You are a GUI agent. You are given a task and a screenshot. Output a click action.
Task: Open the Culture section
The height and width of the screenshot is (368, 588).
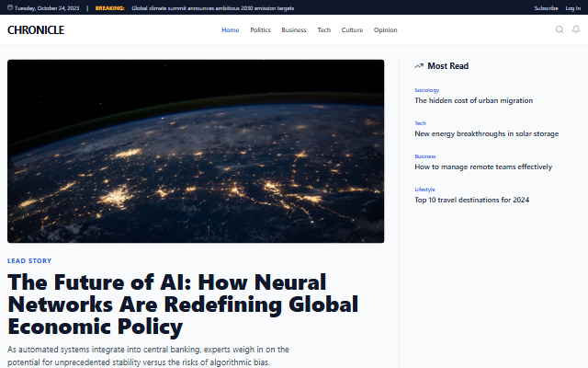click(x=352, y=30)
